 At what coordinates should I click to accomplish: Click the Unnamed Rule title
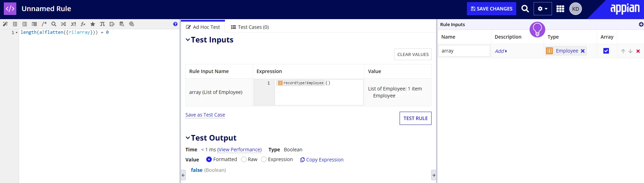click(x=46, y=9)
